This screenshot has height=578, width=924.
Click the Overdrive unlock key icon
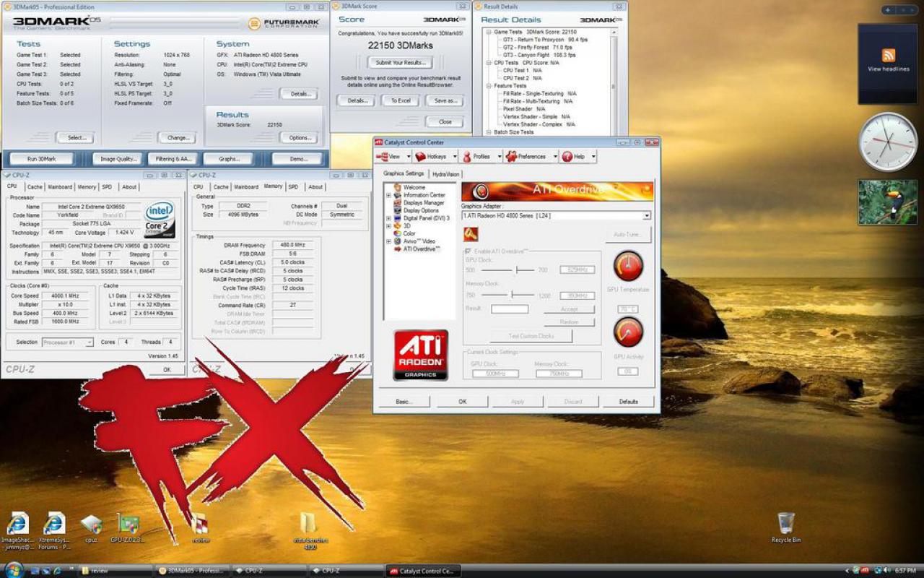tap(471, 233)
